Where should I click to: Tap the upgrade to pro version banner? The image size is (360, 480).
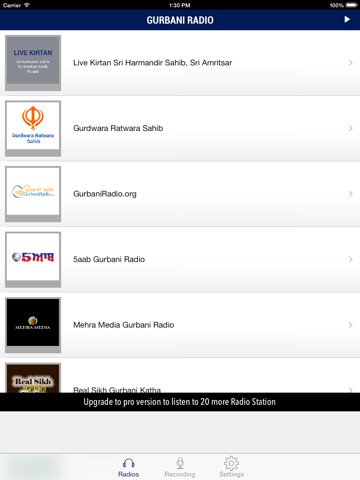(x=180, y=402)
